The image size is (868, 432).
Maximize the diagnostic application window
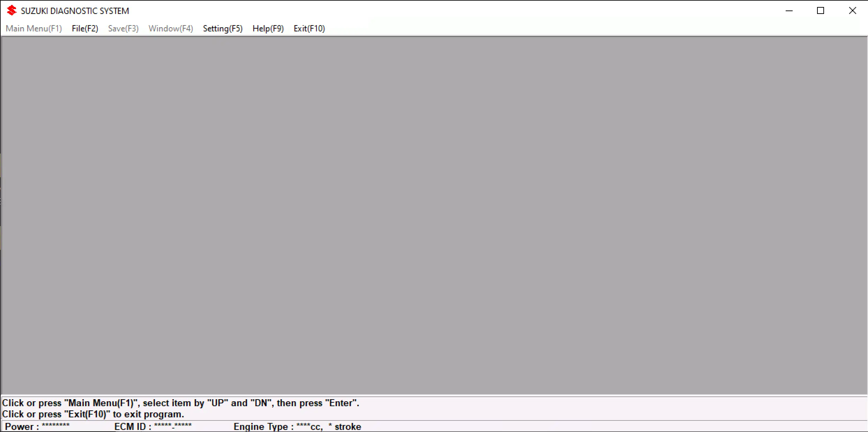click(x=821, y=11)
